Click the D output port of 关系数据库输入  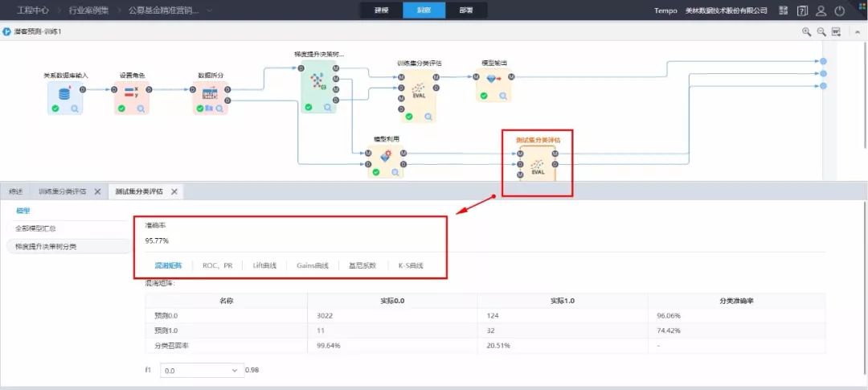coord(83,89)
